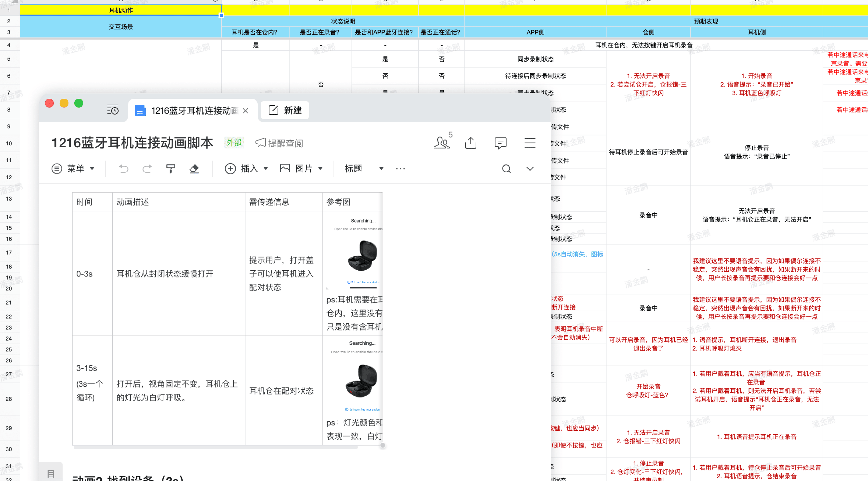Open the 标题 heading style dropdown

pos(364,168)
